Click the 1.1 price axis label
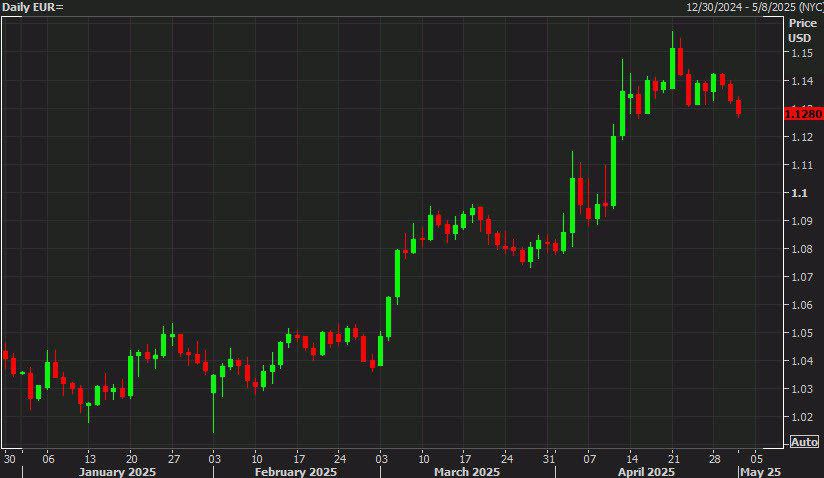 coord(799,193)
